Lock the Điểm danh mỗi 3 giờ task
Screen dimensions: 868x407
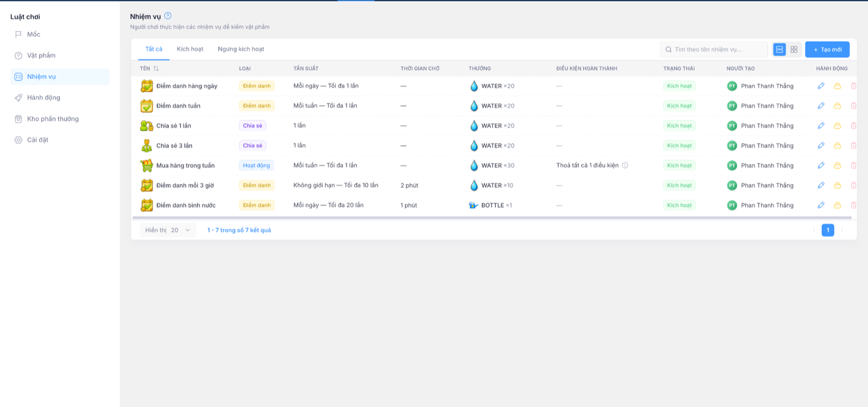pyautogui.click(x=837, y=185)
